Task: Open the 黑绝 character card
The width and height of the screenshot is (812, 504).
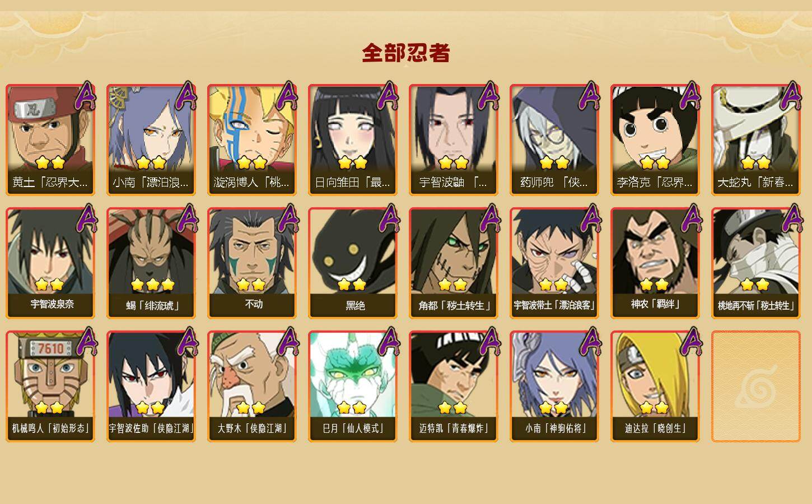Action: 353,263
